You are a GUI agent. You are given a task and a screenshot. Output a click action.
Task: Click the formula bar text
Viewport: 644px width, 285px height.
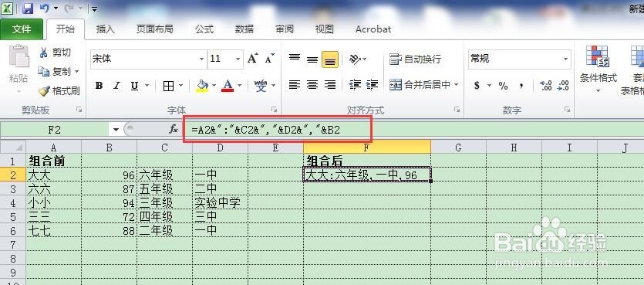click(x=266, y=130)
